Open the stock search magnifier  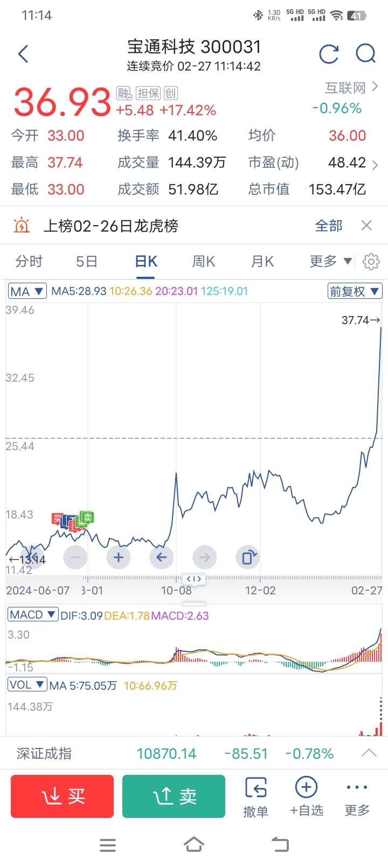(366, 54)
